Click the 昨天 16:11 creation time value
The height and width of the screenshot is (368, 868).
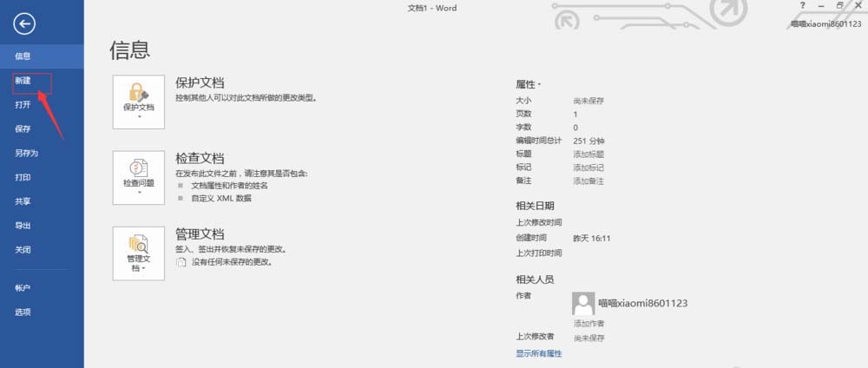point(592,239)
